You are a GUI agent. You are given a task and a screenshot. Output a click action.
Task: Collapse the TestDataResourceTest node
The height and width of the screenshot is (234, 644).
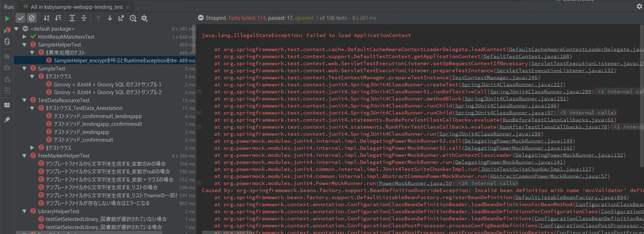click(x=25, y=100)
